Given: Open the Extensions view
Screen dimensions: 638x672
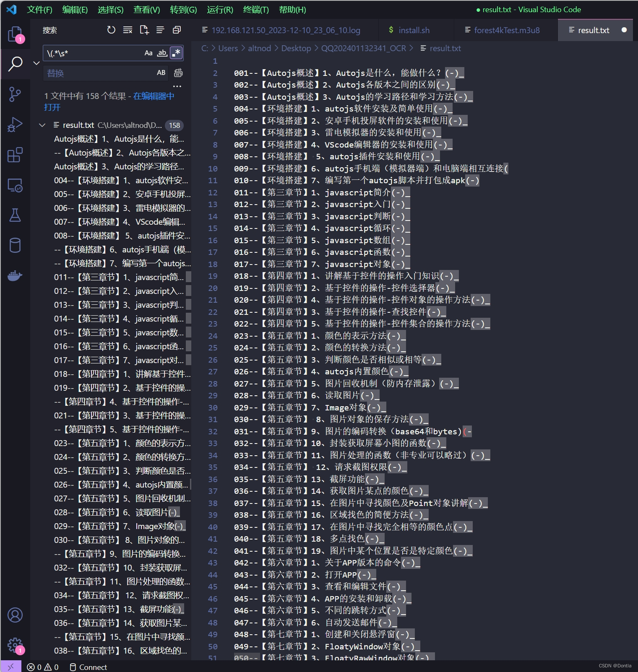Looking at the screenshot, I should 15,155.
